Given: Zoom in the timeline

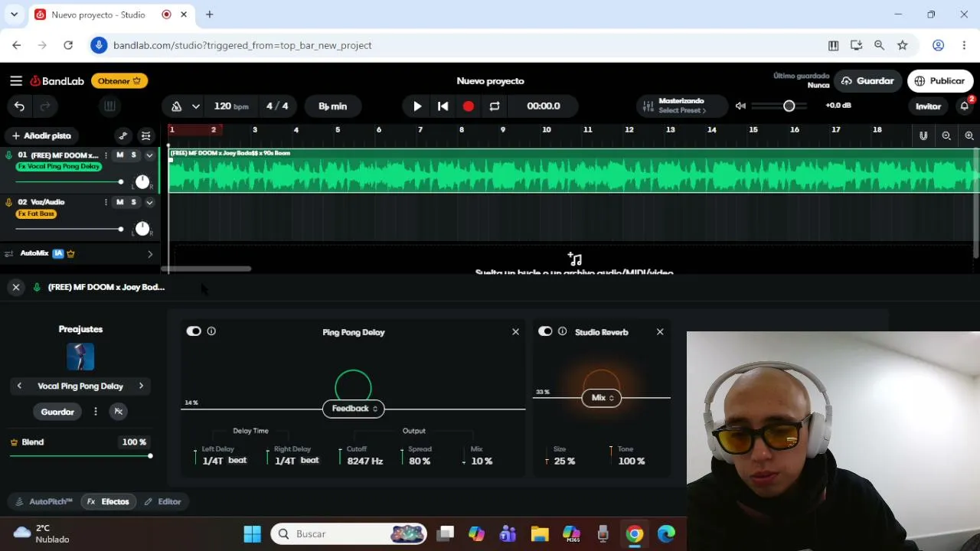Looking at the screenshot, I should (x=969, y=135).
